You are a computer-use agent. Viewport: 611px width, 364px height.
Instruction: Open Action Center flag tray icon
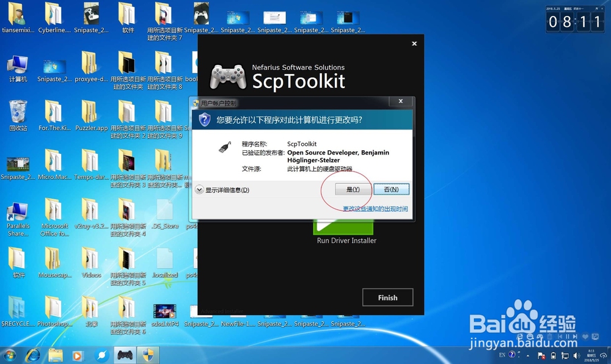pos(541,355)
